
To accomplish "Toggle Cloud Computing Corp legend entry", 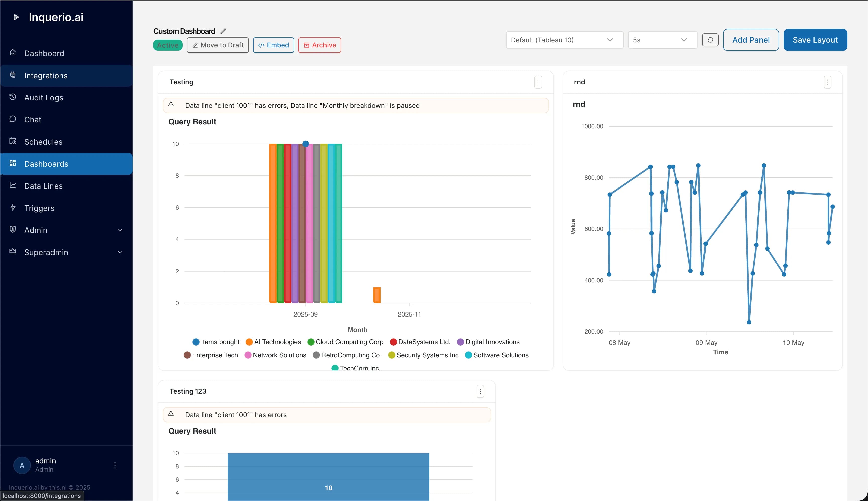I will point(345,342).
